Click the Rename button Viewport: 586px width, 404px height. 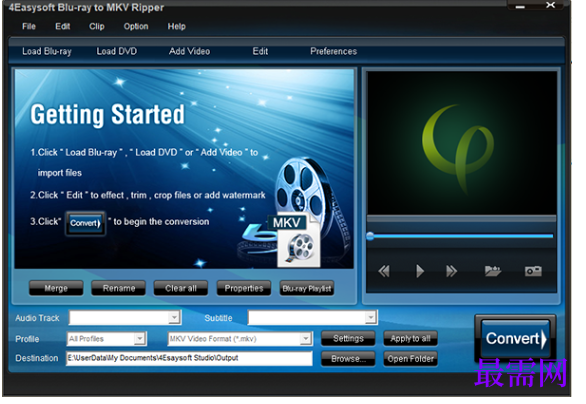(x=118, y=288)
